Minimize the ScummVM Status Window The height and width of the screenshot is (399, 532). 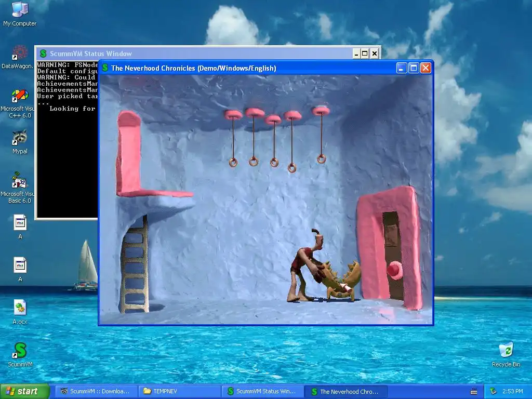356,54
